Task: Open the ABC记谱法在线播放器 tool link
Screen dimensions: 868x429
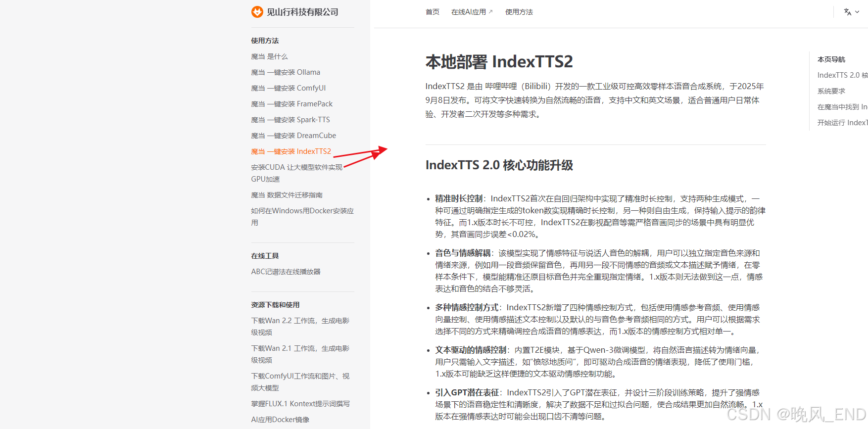Action: pyautogui.click(x=286, y=272)
